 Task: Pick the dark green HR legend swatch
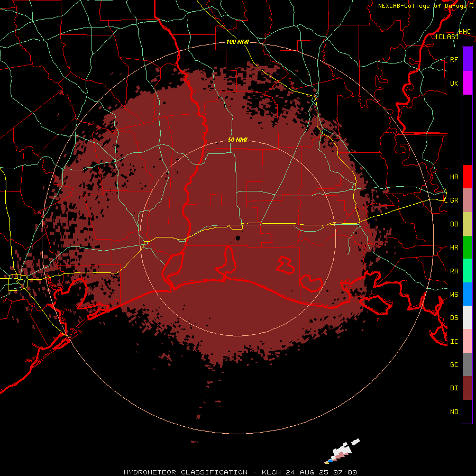coord(467,247)
